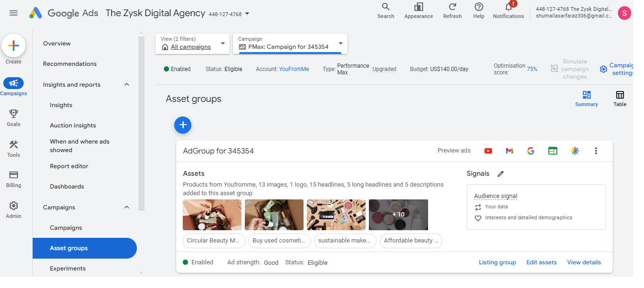The height and width of the screenshot is (288, 644).
Task: Open Insights page
Action: (61, 105)
